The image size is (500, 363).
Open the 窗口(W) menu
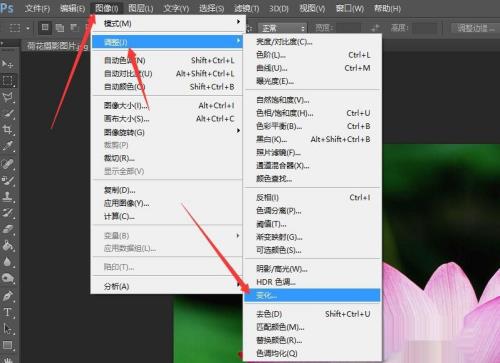tap(350, 8)
